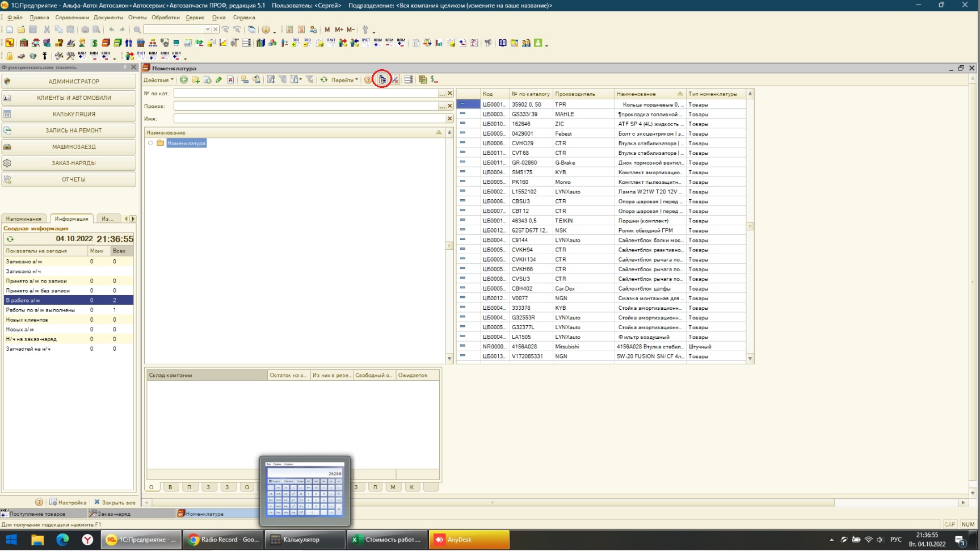Image resolution: width=980 pixels, height=551 pixels.
Task: Add a new item in Номенклатура toolbar
Action: click(184, 80)
